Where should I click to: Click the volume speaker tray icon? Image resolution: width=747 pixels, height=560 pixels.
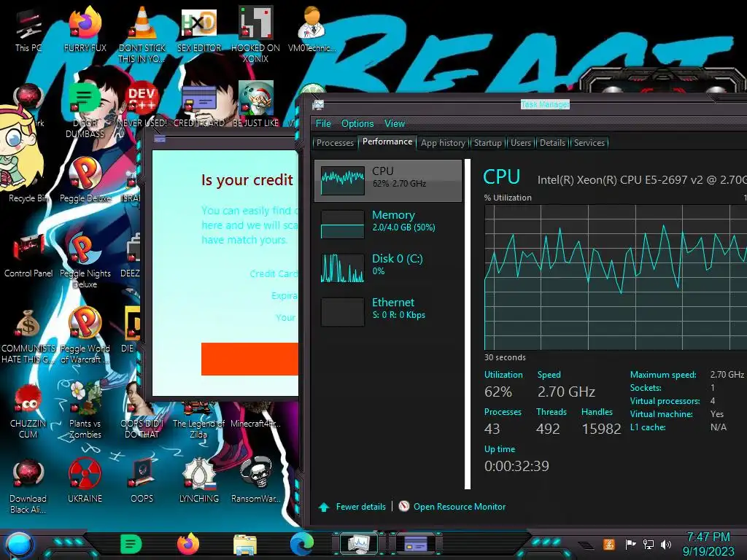[667, 544]
